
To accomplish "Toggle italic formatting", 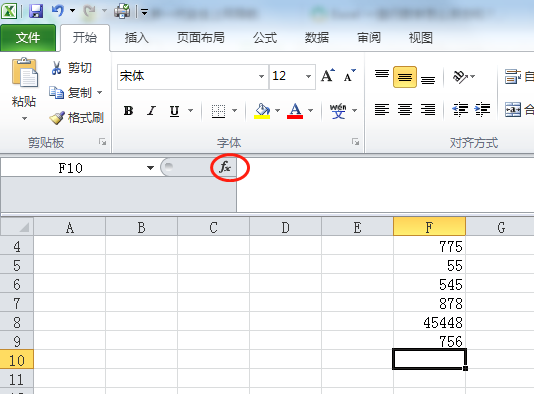I will coord(151,111).
